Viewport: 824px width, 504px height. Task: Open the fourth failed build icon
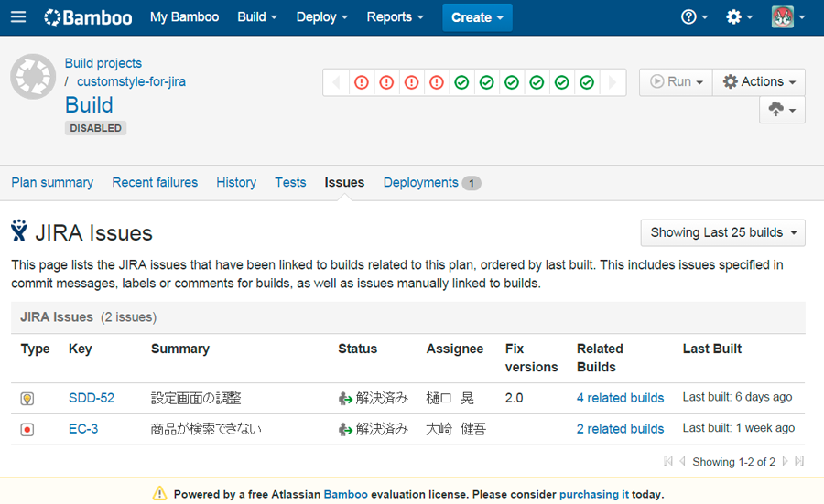(437, 82)
